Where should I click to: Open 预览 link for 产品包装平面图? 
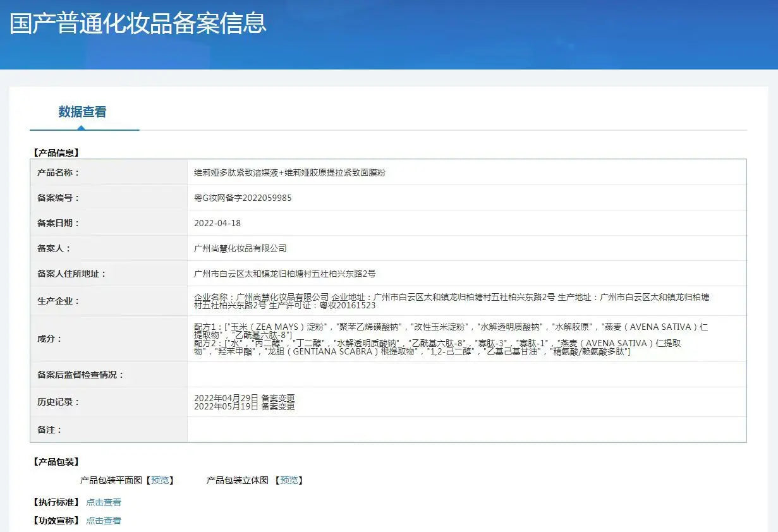tap(161, 481)
